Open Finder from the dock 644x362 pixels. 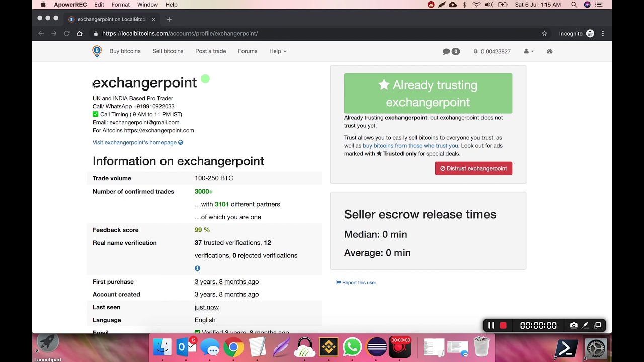[x=162, y=347]
